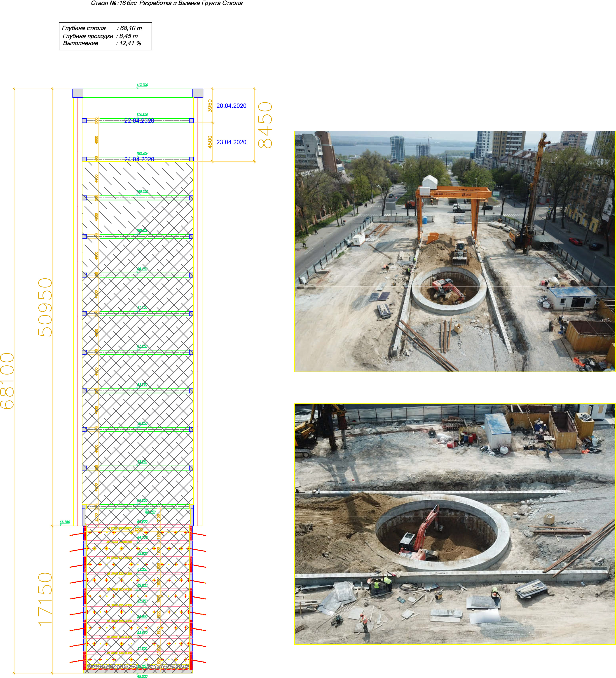Viewport: 616px width, 678px height.
Task: Click the 24.04.2020 date text
Action: (139, 159)
